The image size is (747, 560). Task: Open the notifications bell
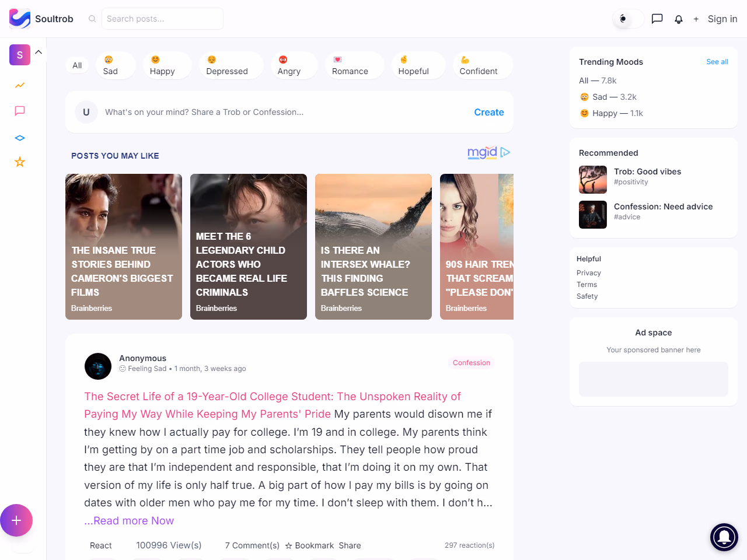click(x=679, y=19)
